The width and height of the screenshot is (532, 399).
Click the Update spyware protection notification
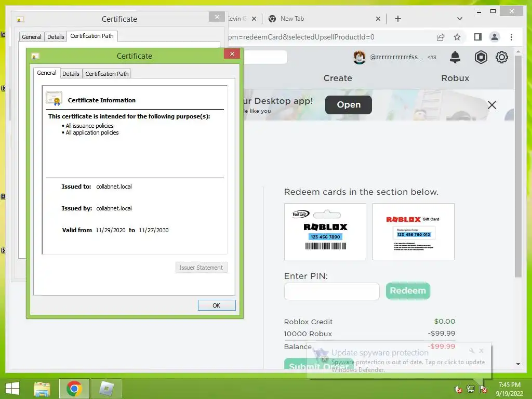398,361
